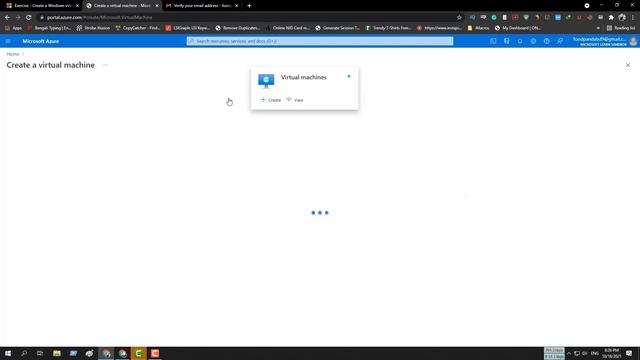Open Azure portal settings gear
Screen dimensions: 640x360
pyautogui.click(x=533, y=41)
